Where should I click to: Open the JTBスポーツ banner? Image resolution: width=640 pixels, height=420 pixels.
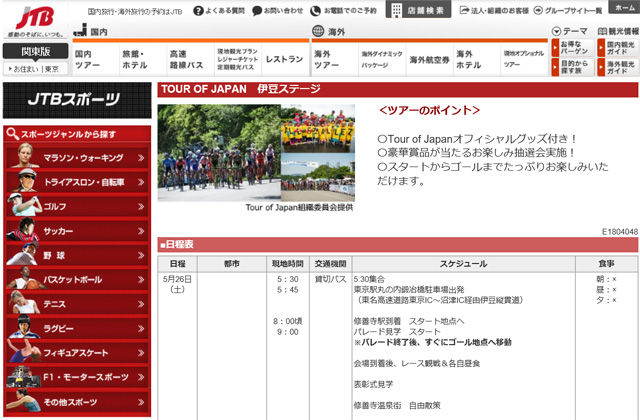click(x=77, y=100)
